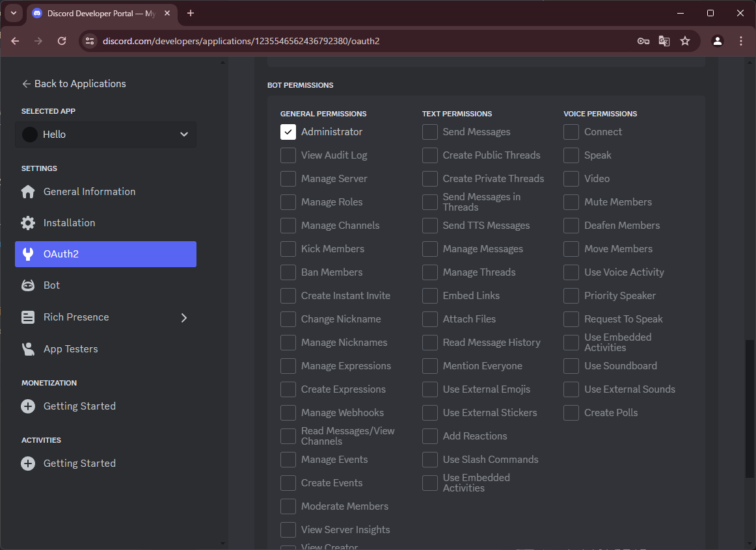Image resolution: width=756 pixels, height=550 pixels.
Task: Open a new browser tab
Action: pyautogui.click(x=189, y=13)
